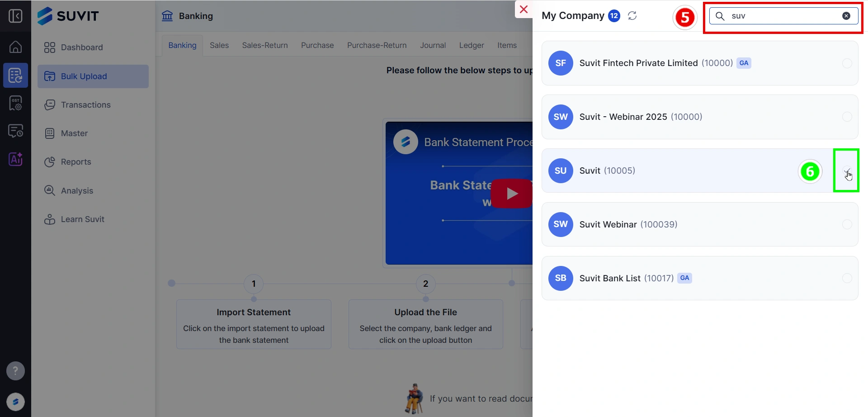Click the Suvit Fintech Private Limited name text
This screenshot has width=868, height=417.
click(x=638, y=63)
